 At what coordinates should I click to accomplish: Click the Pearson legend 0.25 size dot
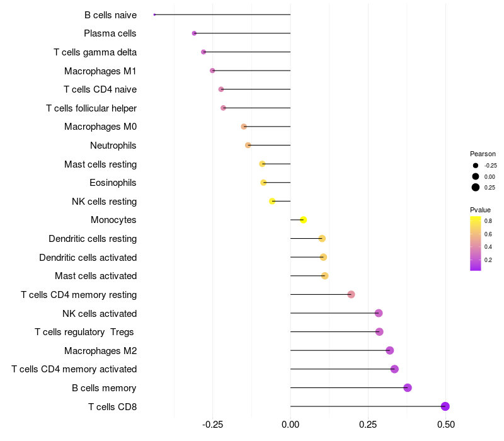[475, 187]
